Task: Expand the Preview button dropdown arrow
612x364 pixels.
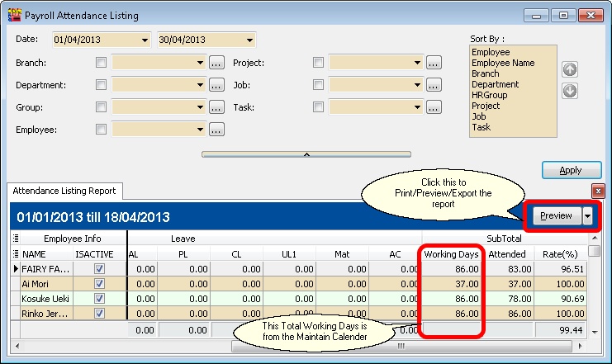Action: pyautogui.click(x=587, y=215)
